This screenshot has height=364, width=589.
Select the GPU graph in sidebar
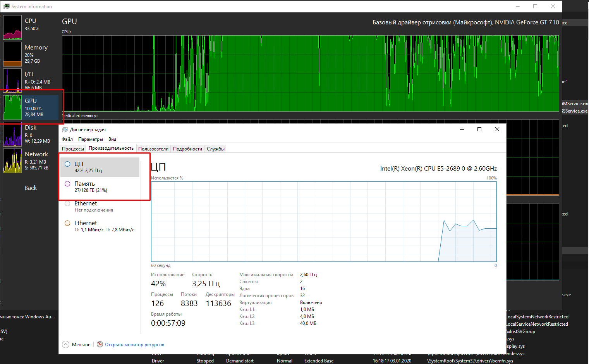pos(12,108)
